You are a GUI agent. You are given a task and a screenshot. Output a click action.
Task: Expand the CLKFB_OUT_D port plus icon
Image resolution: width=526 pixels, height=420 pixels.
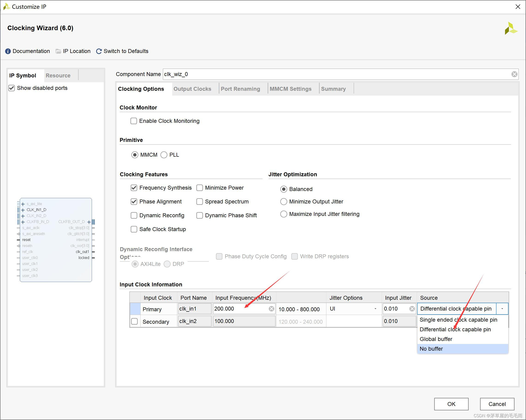(89, 222)
